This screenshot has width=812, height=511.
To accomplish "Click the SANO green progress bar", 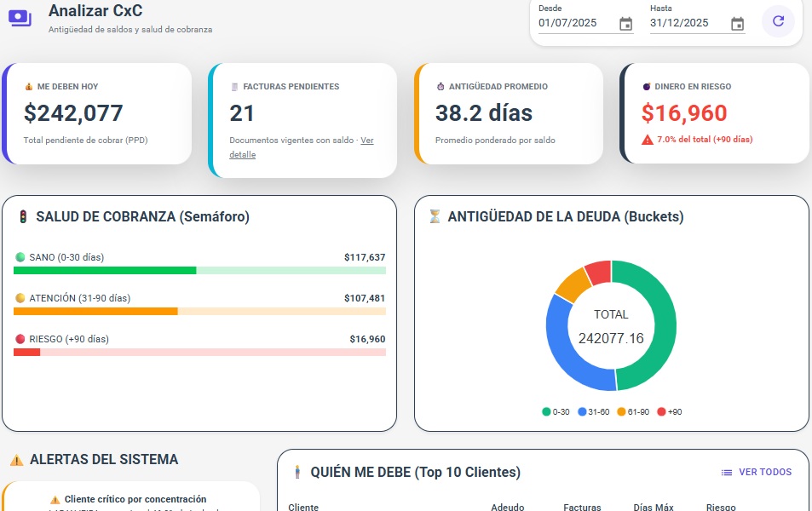I will coord(105,271).
